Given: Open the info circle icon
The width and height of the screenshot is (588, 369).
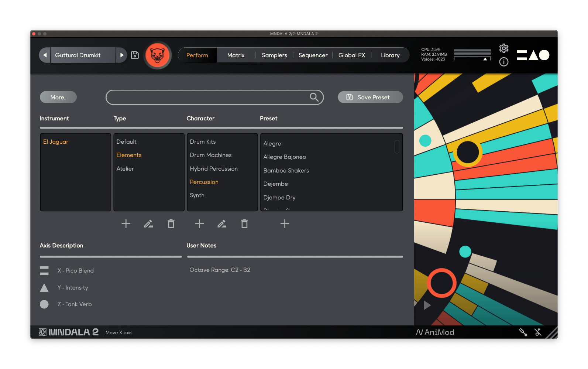Looking at the screenshot, I should (x=503, y=62).
